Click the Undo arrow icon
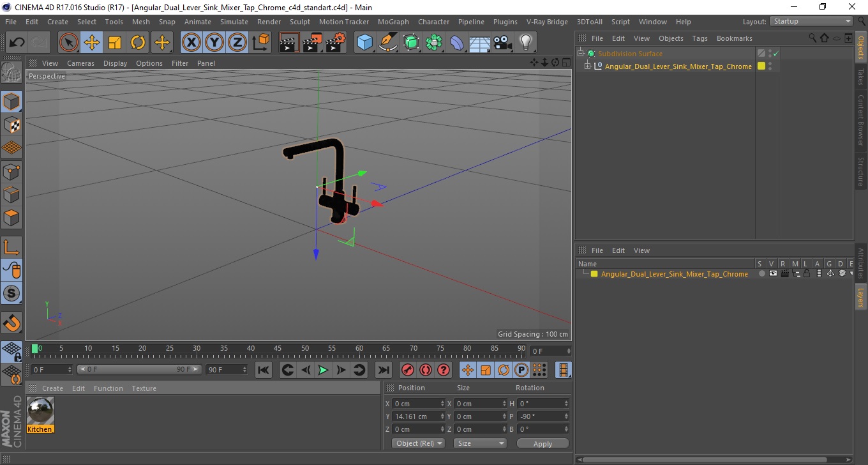Screen dimensions: 868x465 click(17, 43)
